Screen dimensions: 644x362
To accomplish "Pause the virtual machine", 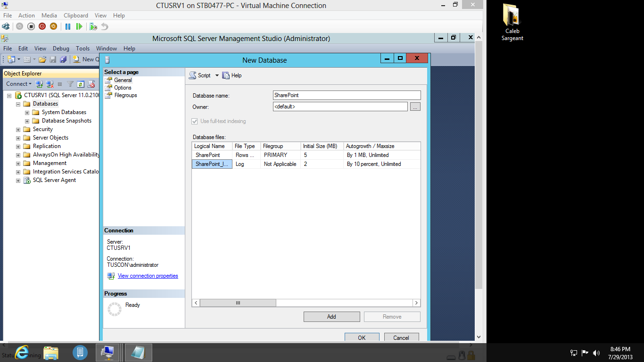I will click(x=68, y=26).
